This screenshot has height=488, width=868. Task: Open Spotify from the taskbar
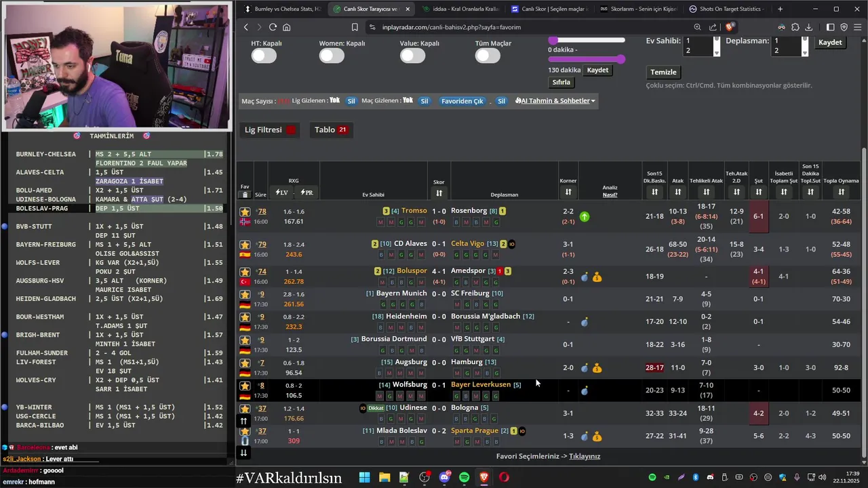tap(464, 477)
